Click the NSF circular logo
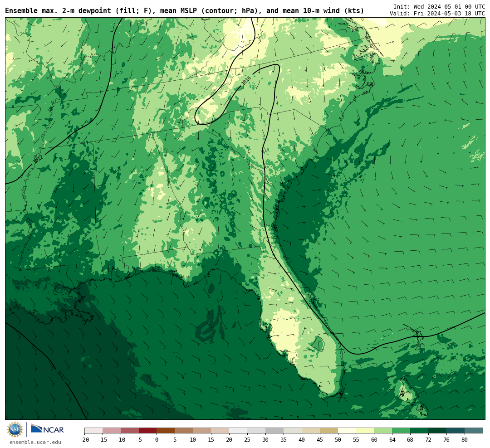 15,429
